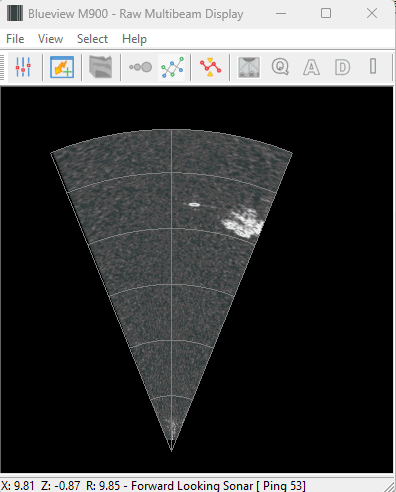Click the grey sonar fan view icon
Viewport: 396px width, 492px height.
coord(249,67)
